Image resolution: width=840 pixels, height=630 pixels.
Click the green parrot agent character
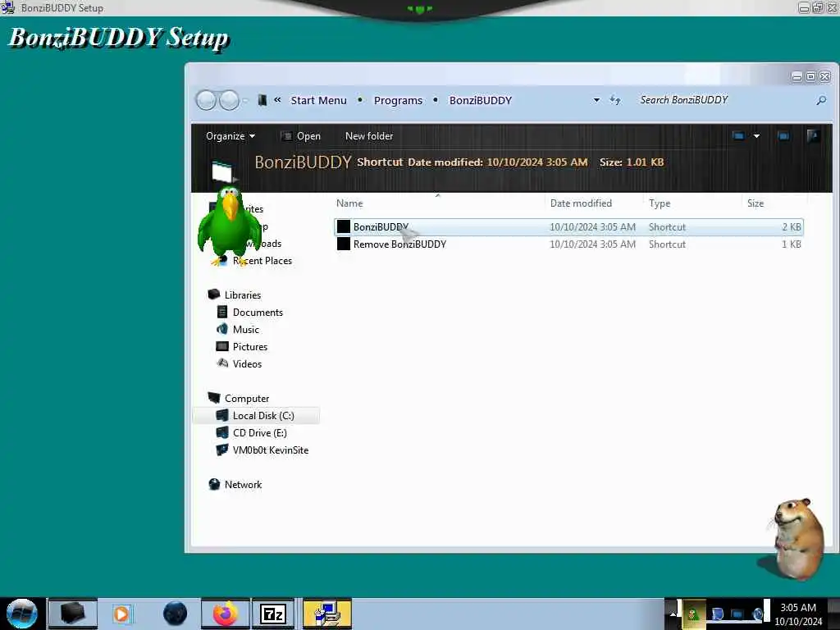pos(230,226)
